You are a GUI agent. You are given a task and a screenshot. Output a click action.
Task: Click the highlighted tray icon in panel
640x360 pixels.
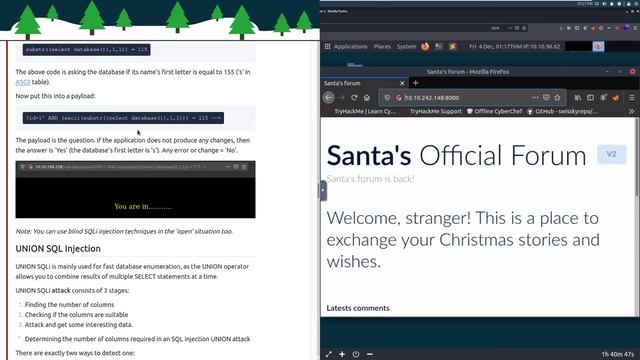[x=598, y=46]
